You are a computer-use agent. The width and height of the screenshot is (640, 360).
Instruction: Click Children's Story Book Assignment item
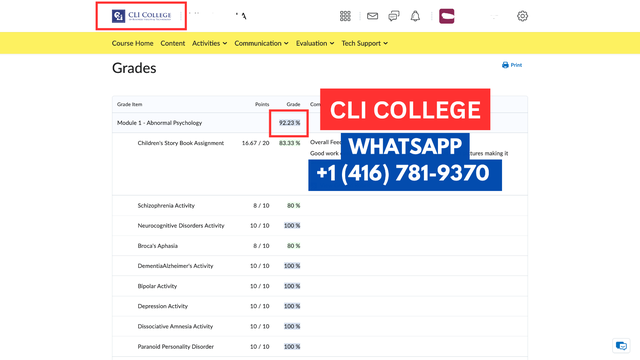(180, 143)
